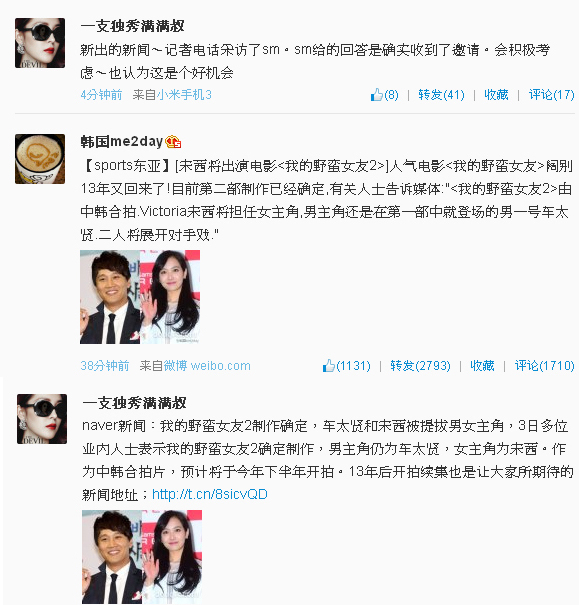Screen dimensions: 579x605
Task: Enlarge the photo in 韩国me2day post
Action: coord(140,297)
